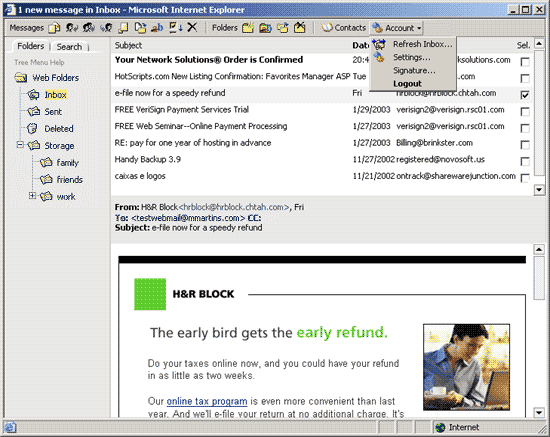Click the black X delete message icon
Image resolution: width=550 pixels, height=437 pixels.
[x=192, y=27]
